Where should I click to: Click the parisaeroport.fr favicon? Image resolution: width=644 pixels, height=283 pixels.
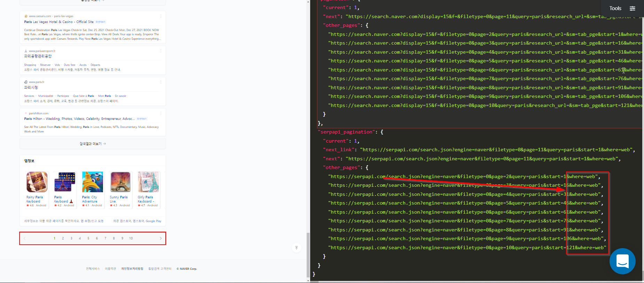coord(26,51)
